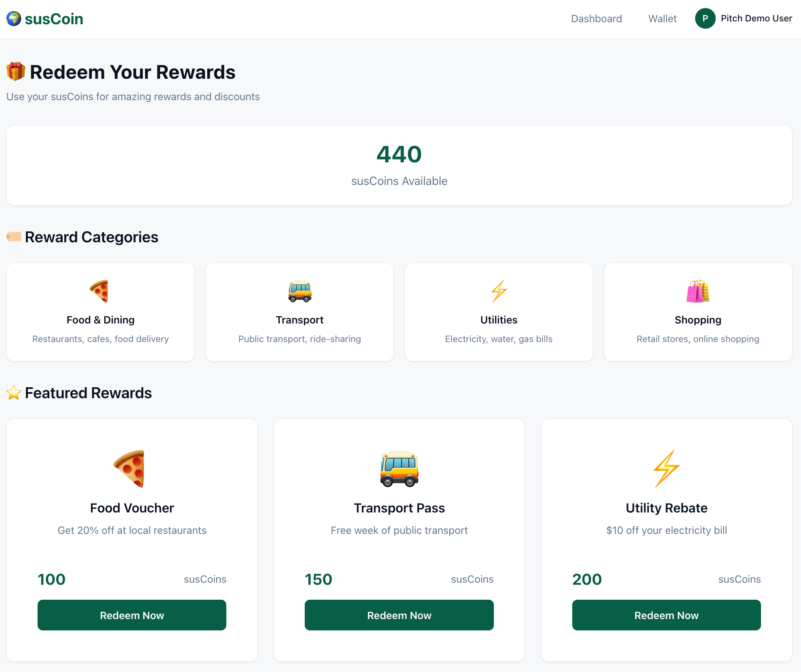Click the gift icon beside Redeem Your Rewards

pyautogui.click(x=16, y=72)
